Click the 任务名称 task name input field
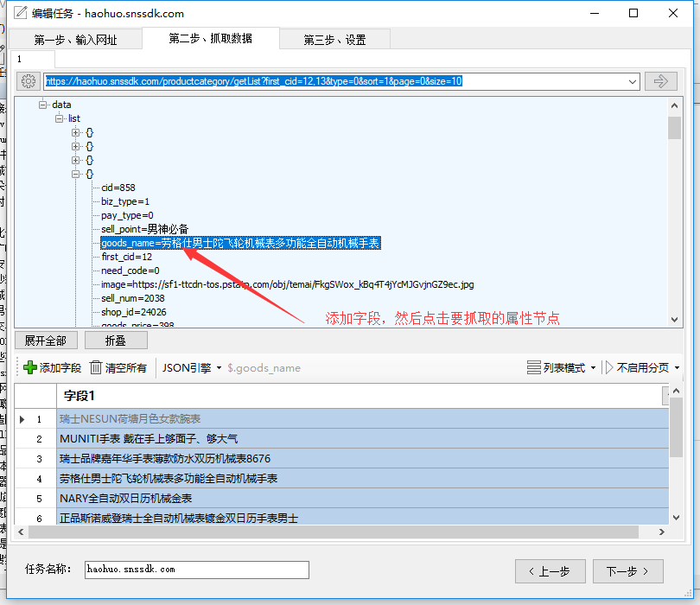 tap(196, 570)
